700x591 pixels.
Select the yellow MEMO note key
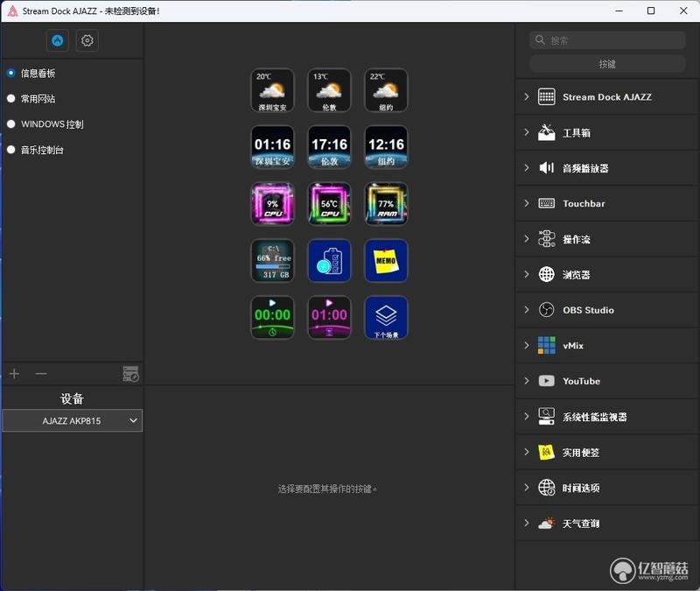pos(386,261)
